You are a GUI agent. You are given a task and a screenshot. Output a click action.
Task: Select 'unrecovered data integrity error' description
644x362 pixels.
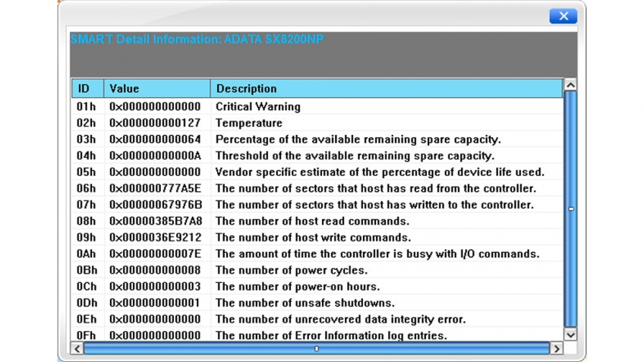pos(340,320)
